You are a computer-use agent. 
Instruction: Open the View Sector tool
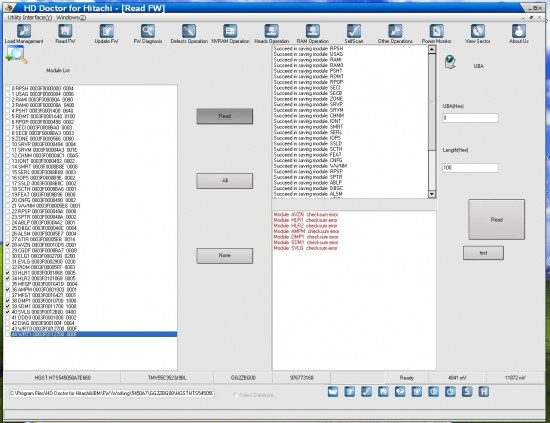pos(477,34)
